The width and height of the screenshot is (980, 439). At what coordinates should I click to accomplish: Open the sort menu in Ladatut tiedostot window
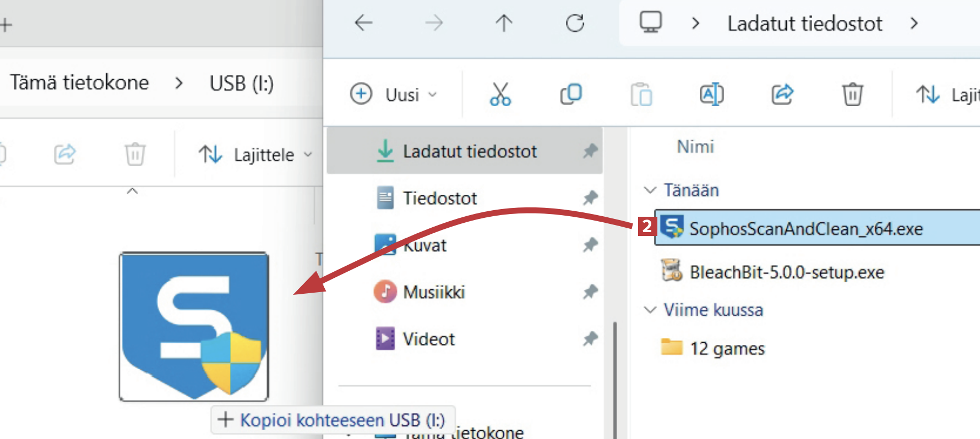pyautogui.click(x=947, y=95)
